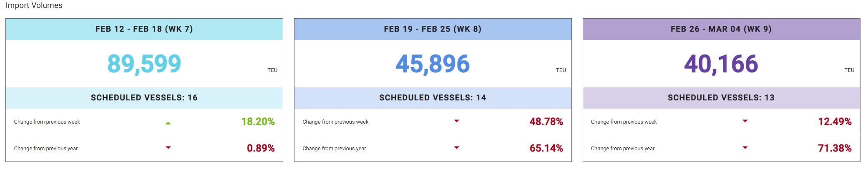The width and height of the screenshot is (868, 169).
Task: Click the 45,896 TEU volume figure
Action: pyautogui.click(x=433, y=64)
